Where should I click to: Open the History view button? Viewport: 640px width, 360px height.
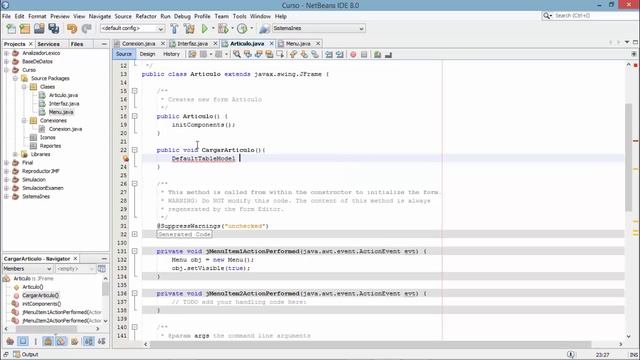coord(171,54)
